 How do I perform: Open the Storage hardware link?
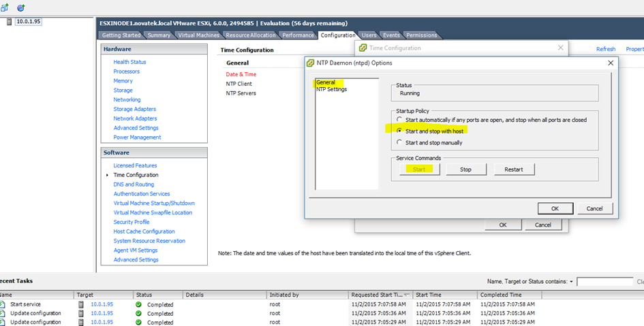click(x=123, y=91)
